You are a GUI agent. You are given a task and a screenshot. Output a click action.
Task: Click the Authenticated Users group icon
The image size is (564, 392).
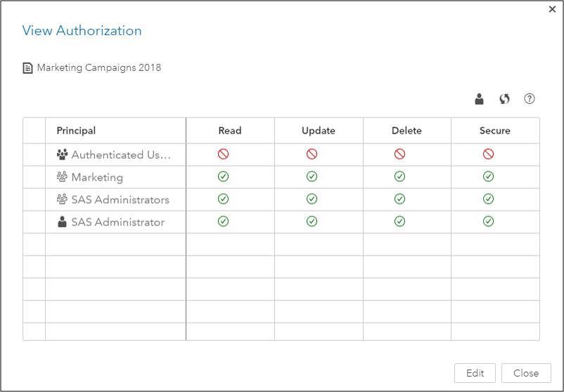click(x=62, y=155)
